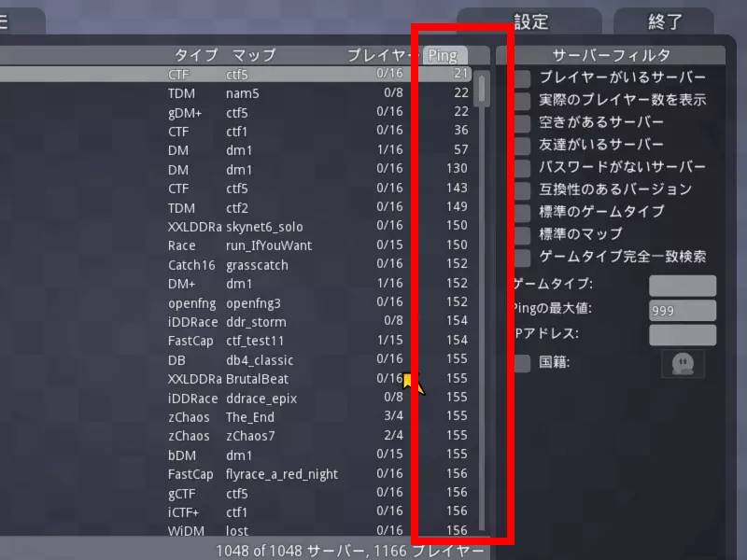Image resolution: width=747 pixels, height=560 pixels.
Task: Sort by the マップ column header
Action: tap(254, 56)
